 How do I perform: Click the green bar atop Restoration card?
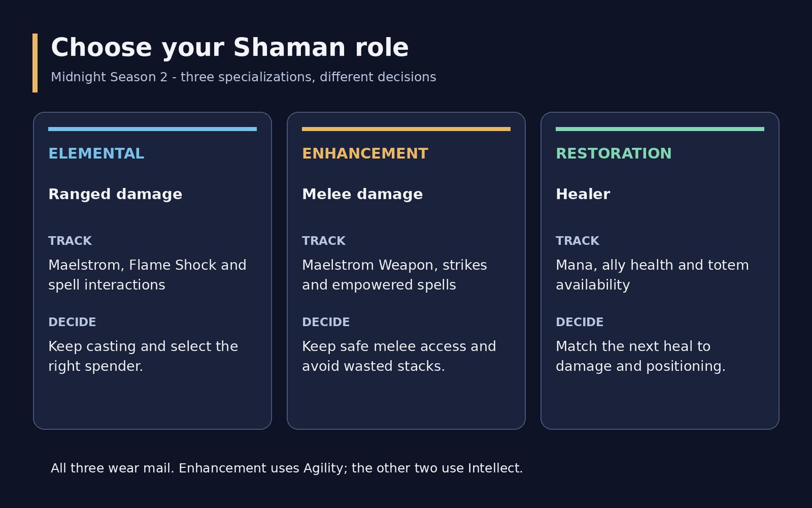click(x=660, y=129)
